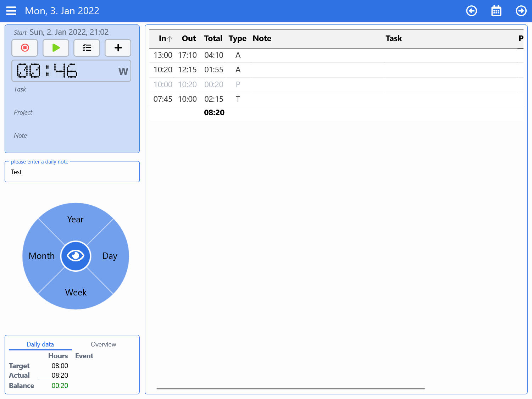Open the hamburger menu
The height and width of the screenshot is (399, 532).
[x=11, y=11]
